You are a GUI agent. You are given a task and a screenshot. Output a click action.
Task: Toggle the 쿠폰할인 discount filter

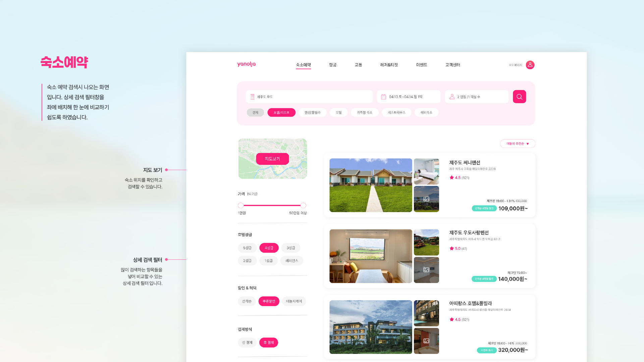coord(269,301)
